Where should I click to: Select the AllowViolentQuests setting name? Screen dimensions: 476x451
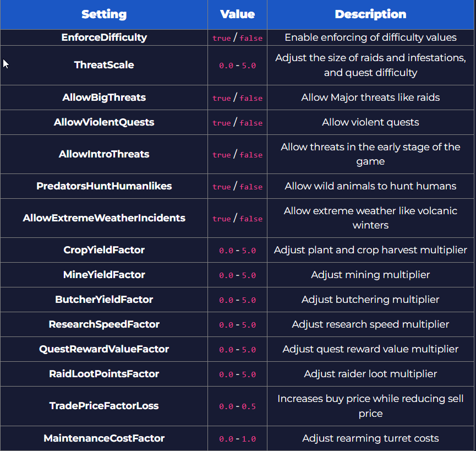click(x=104, y=122)
